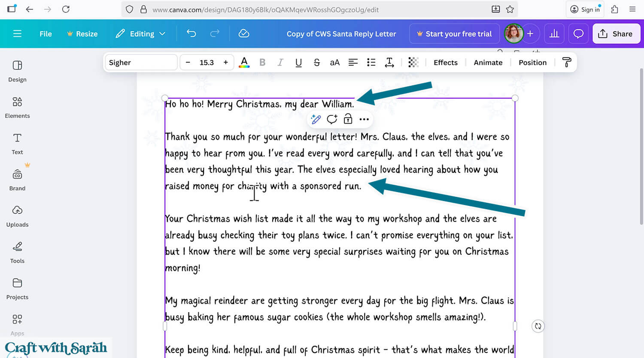
Task: Toggle italic formatting
Action: (x=280, y=62)
